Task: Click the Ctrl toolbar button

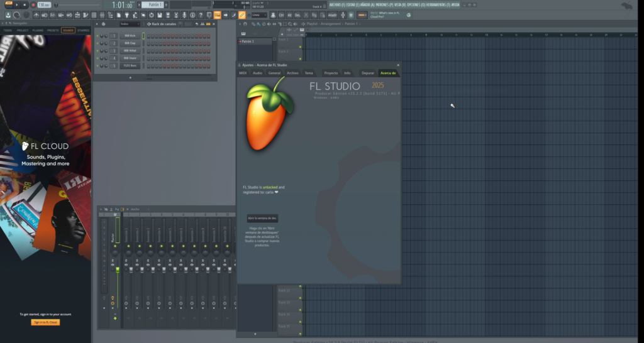Action: (x=281, y=15)
